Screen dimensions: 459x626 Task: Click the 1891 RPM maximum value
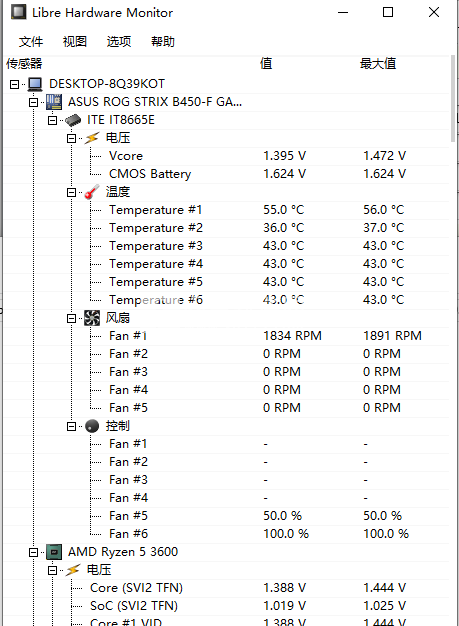pyautogui.click(x=392, y=336)
